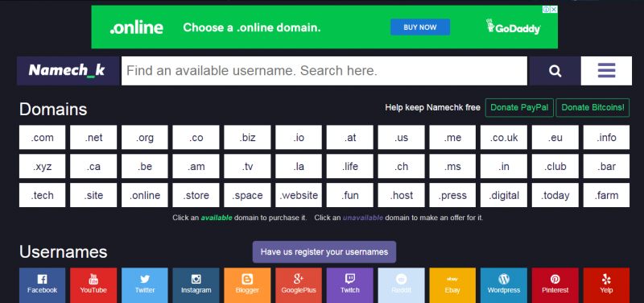Image resolution: width=644 pixels, height=303 pixels.
Task: Select the .com domain tile
Action: [43, 137]
